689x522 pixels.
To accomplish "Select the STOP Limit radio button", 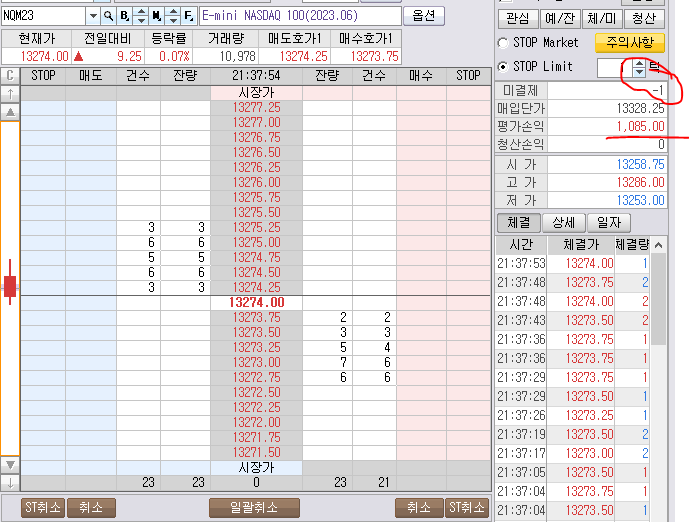I will tap(503, 67).
